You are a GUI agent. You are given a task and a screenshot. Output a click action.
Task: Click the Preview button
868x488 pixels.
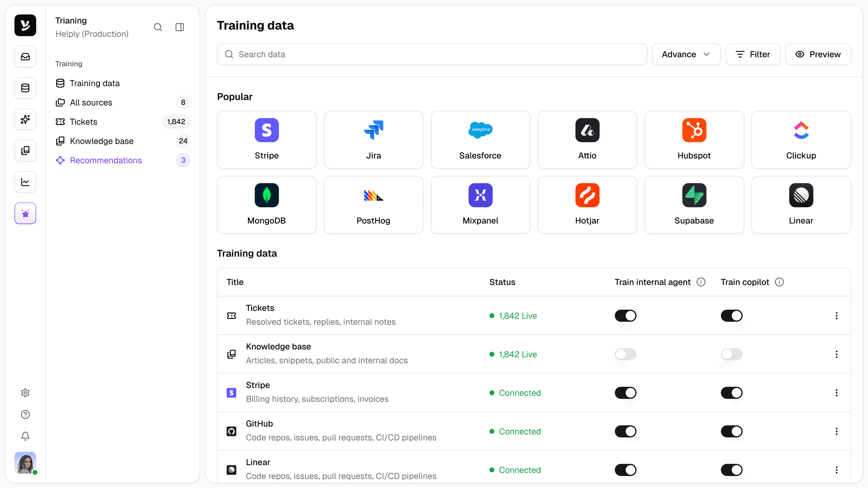tap(818, 54)
